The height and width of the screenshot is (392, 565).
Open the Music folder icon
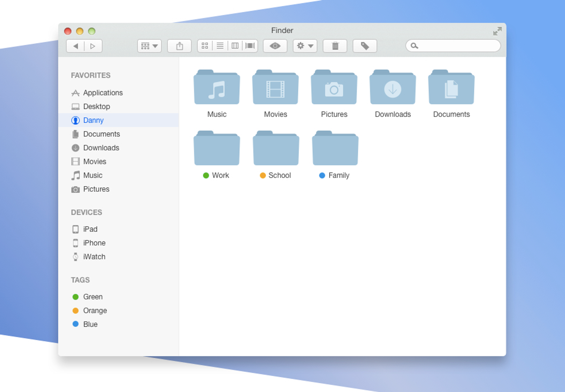click(x=217, y=88)
